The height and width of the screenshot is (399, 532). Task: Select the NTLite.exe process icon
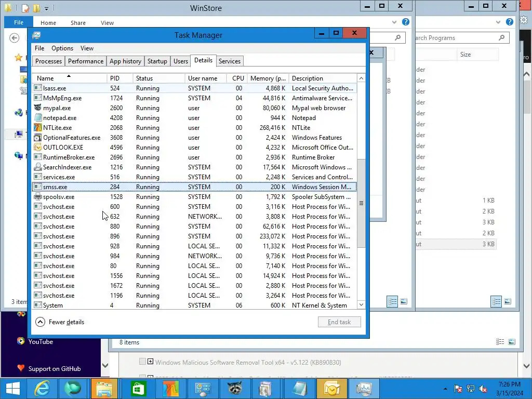pyautogui.click(x=37, y=128)
